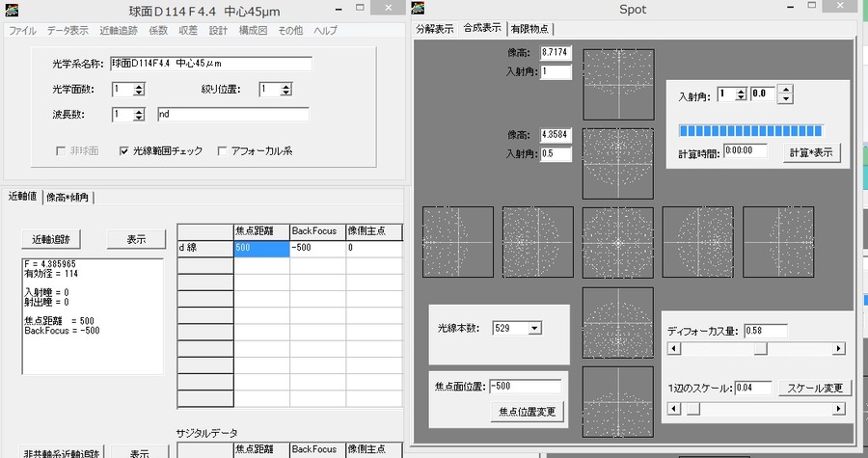Click the bottom spot diagram
The height and width of the screenshot is (458, 868).
point(618,402)
